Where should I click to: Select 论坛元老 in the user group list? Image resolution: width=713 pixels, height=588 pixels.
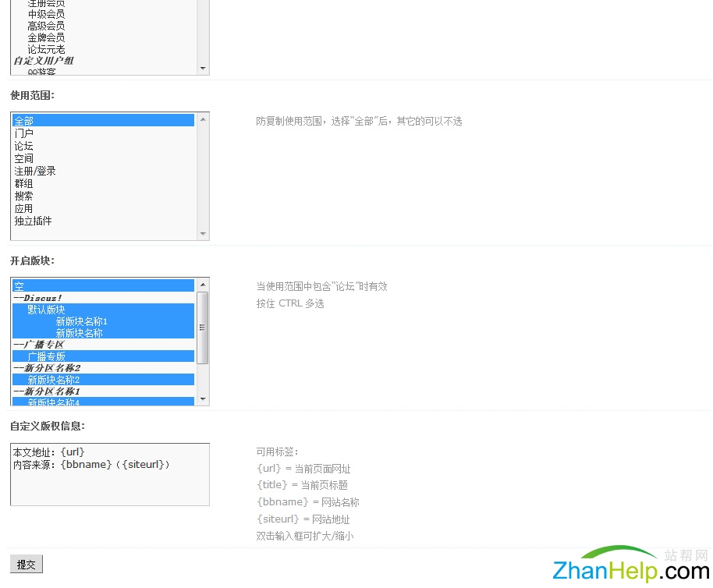[103, 49]
